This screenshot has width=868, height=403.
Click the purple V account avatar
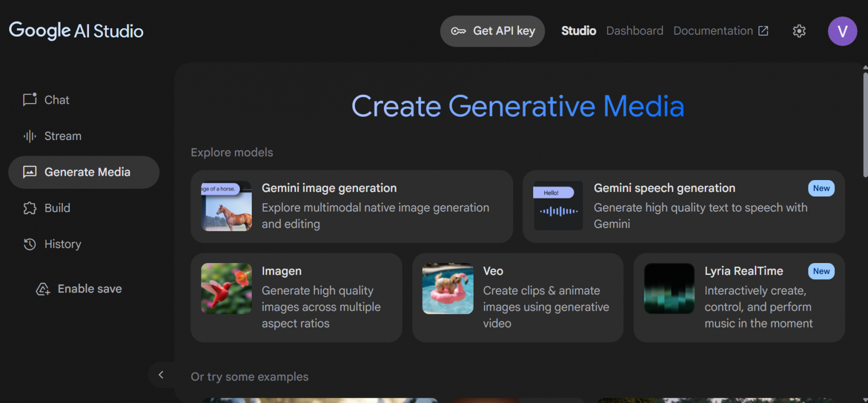pos(842,31)
